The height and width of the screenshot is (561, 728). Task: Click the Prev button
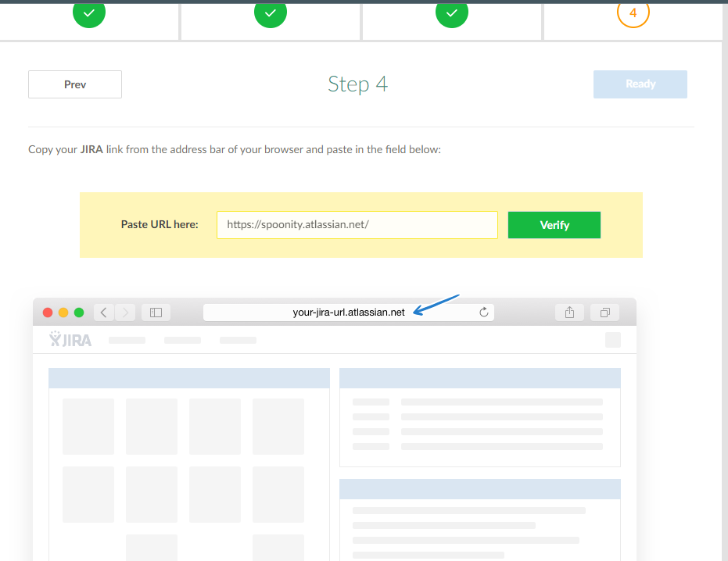[x=75, y=84]
